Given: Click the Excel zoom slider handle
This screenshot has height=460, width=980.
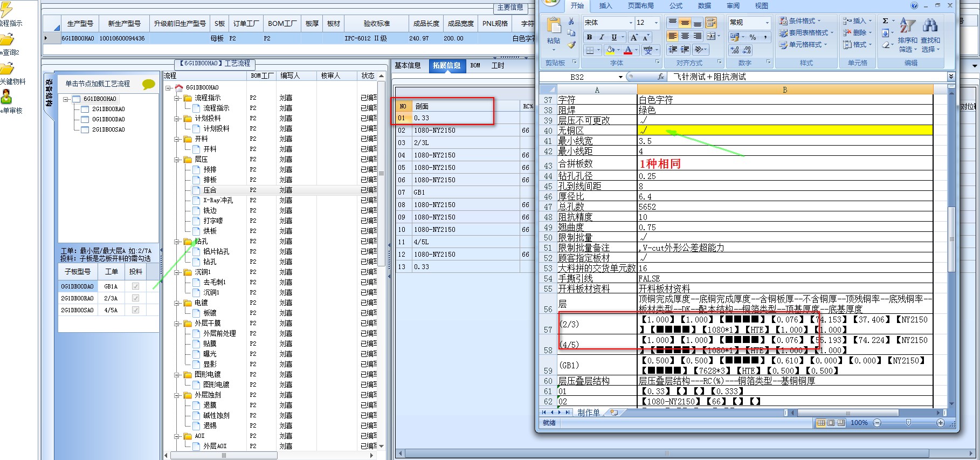Looking at the screenshot, I should click(x=909, y=423).
